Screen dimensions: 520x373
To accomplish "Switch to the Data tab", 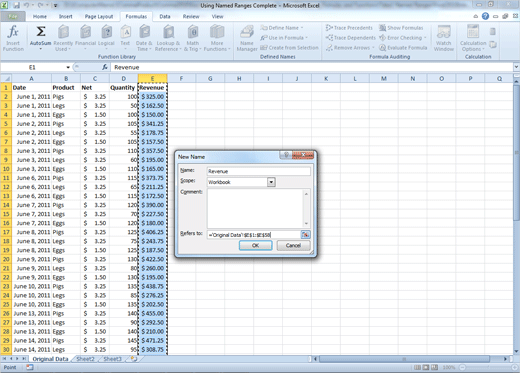I will click(165, 16).
